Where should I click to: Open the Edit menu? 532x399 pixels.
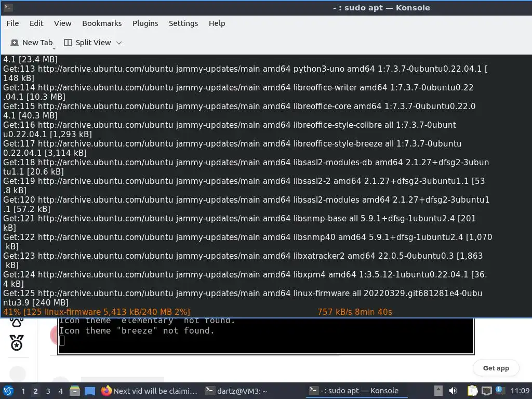(x=36, y=23)
